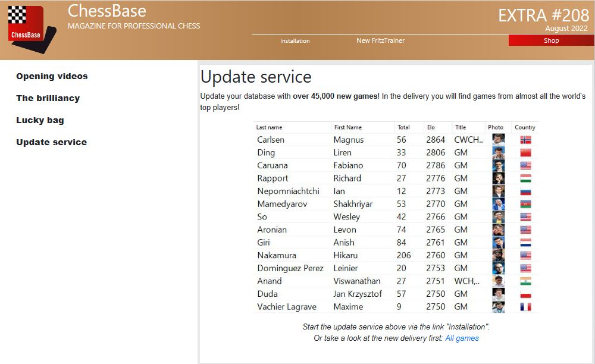
Task: Open The brilliancy section
Action: click(x=48, y=98)
